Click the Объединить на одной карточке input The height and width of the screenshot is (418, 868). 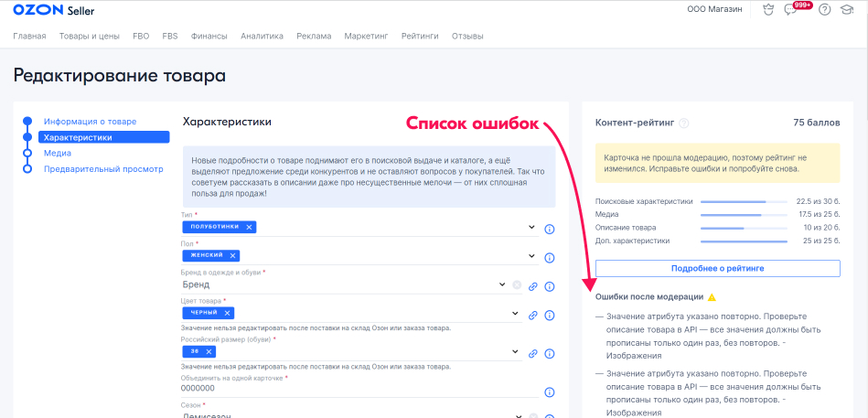(x=359, y=389)
